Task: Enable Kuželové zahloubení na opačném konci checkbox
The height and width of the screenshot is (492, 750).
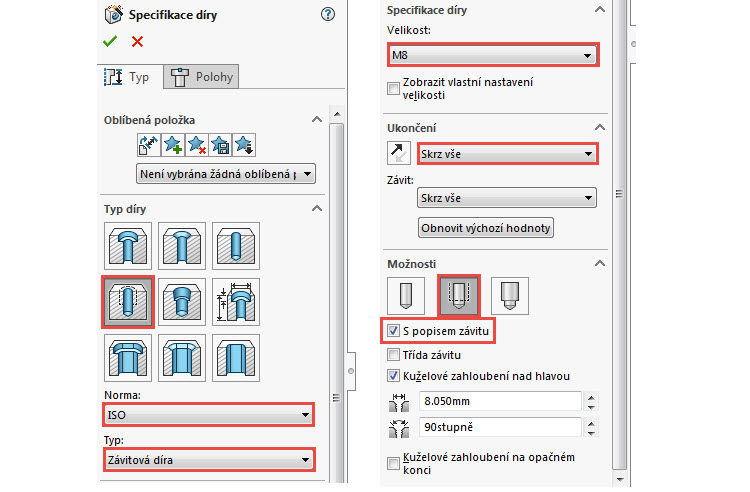Action: point(393,463)
